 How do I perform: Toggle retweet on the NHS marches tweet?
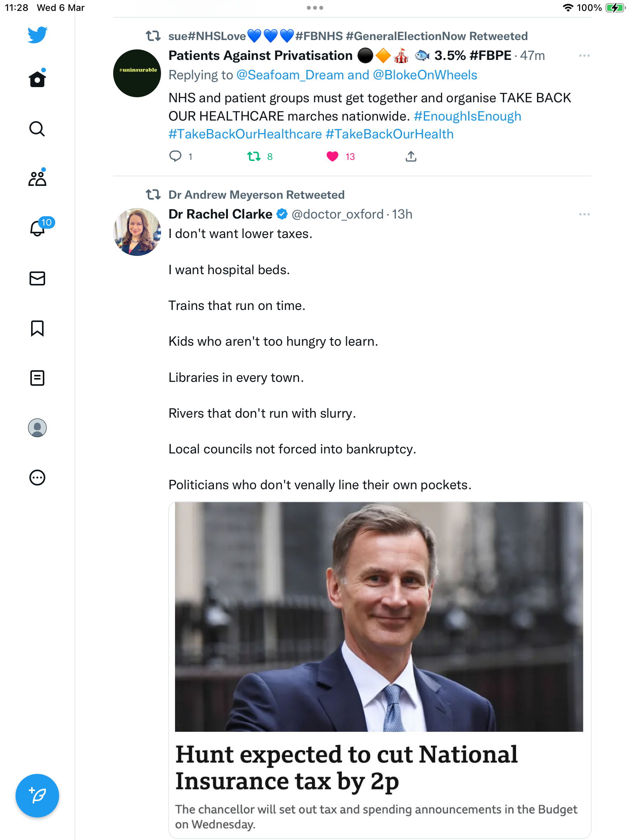coord(254,156)
